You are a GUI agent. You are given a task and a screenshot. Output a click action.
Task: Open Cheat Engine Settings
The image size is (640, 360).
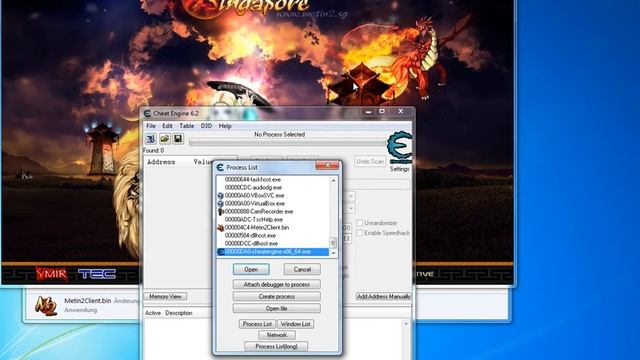[399, 169]
